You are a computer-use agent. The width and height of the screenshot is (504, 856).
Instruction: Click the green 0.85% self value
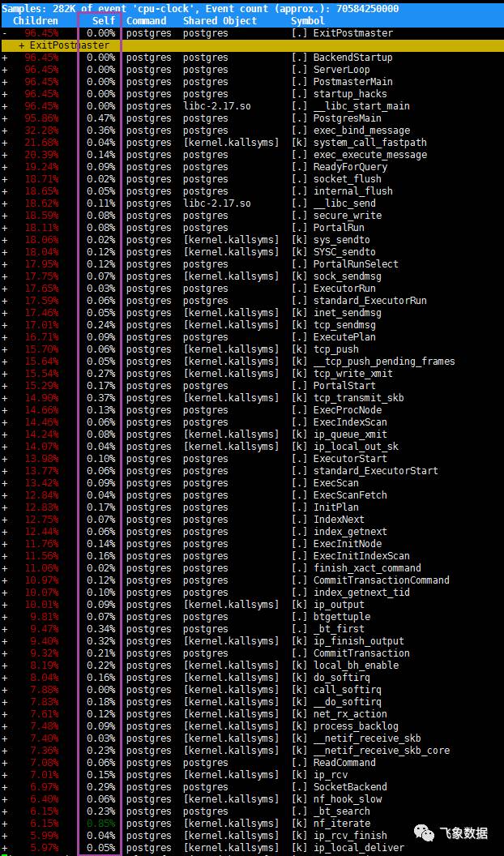100,824
